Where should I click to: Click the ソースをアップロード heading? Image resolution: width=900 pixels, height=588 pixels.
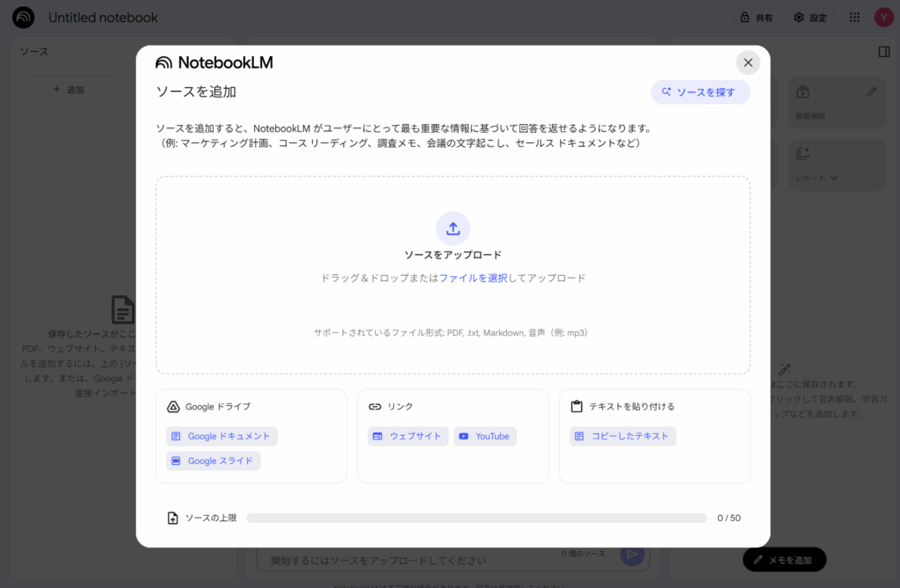pyautogui.click(x=453, y=255)
